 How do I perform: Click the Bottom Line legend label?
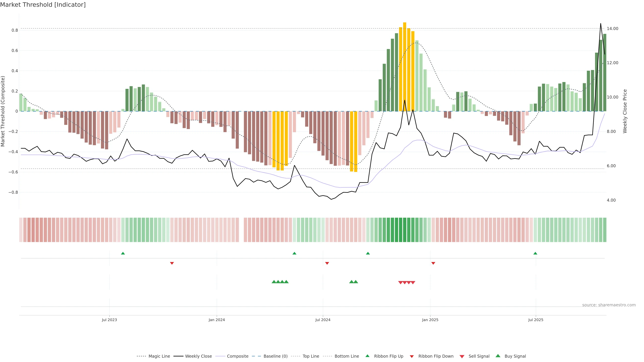click(346, 356)
